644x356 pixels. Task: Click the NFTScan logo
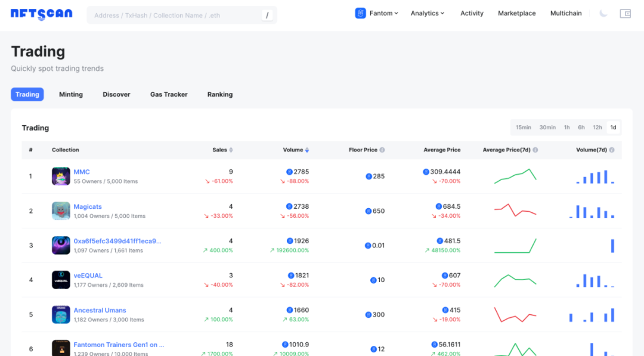point(41,14)
